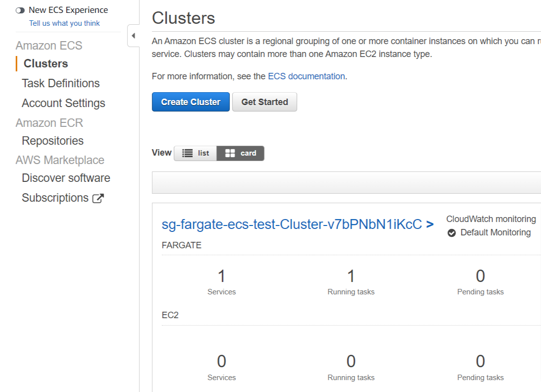The width and height of the screenshot is (541, 392).
Task: Select Clusters in the sidebar
Action: (46, 63)
